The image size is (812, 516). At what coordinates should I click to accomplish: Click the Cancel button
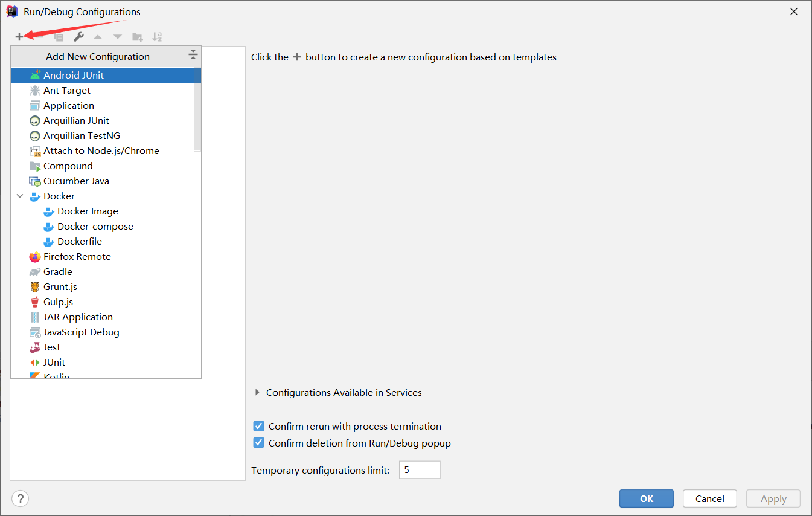710,498
